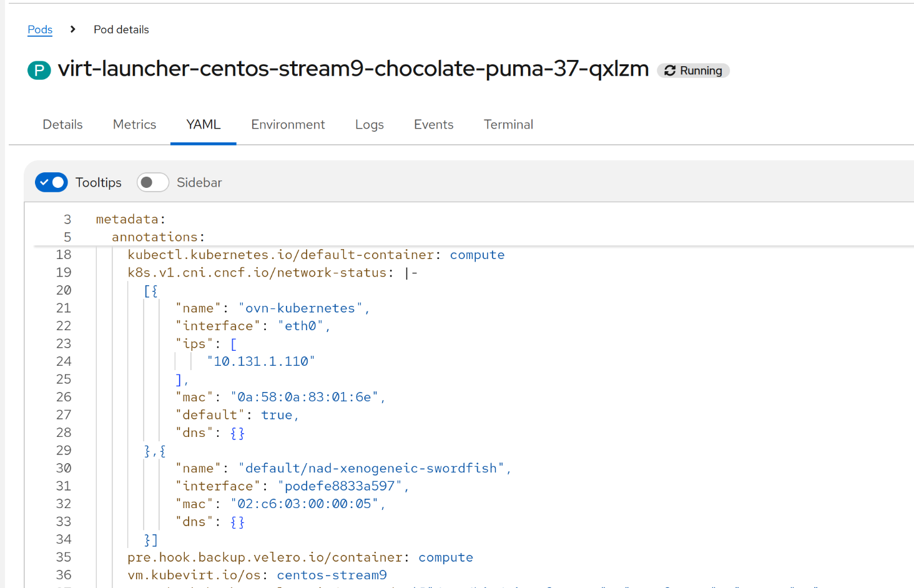Click the 'metadata:' line in editor
This screenshot has width=914, height=588.
pyautogui.click(x=130, y=219)
